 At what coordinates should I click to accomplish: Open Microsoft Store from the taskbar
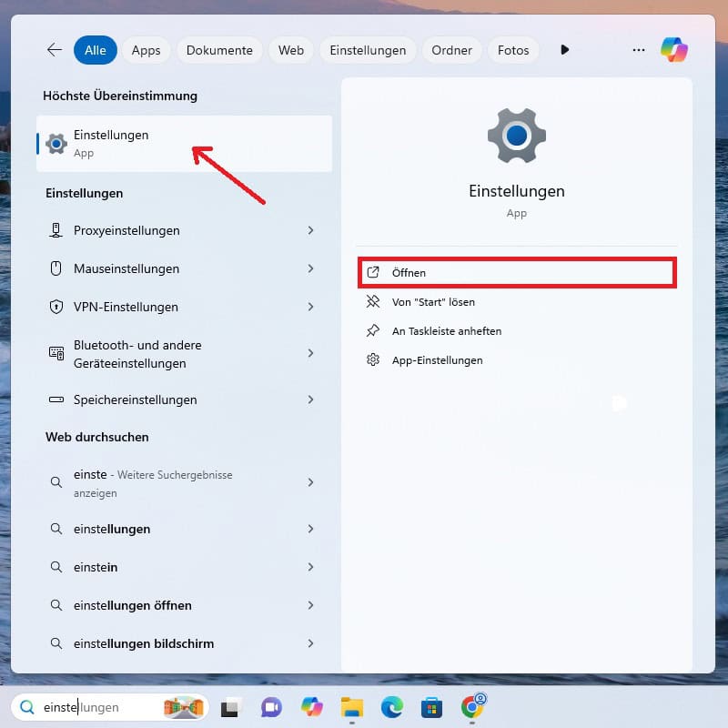[x=431, y=707]
